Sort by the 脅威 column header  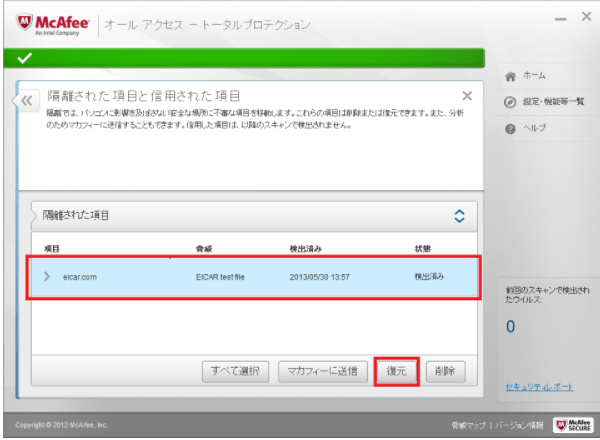(x=204, y=247)
